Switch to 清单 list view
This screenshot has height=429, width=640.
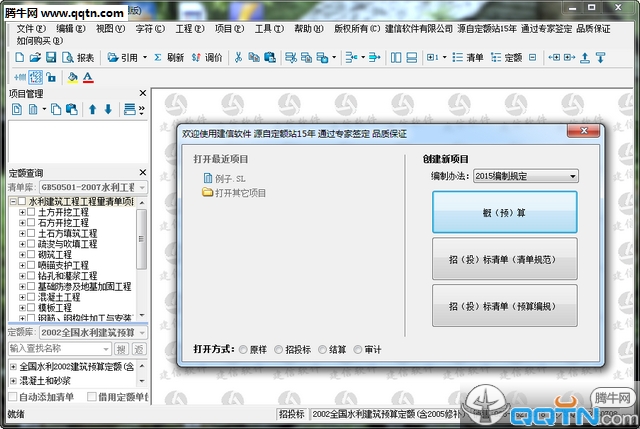(x=468, y=58)
